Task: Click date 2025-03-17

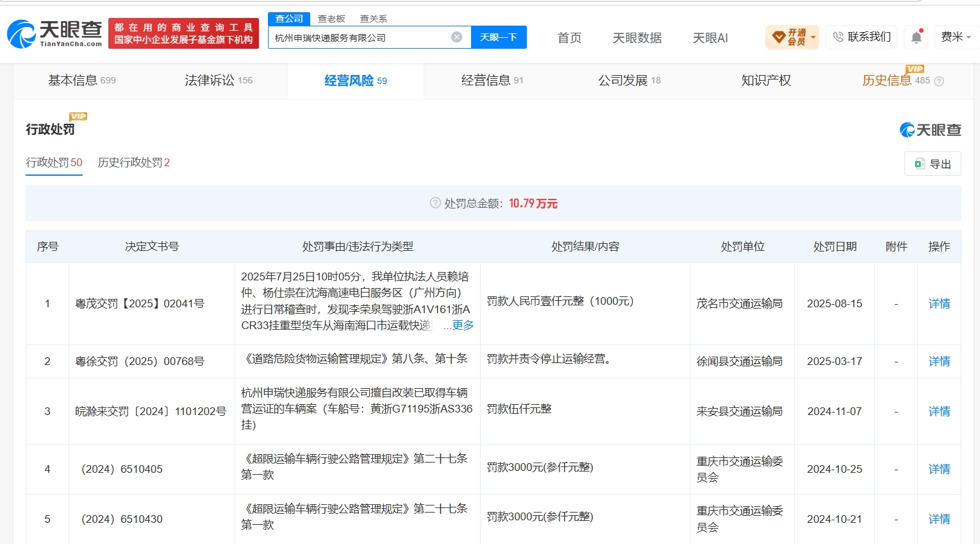Action: [835, 361]
